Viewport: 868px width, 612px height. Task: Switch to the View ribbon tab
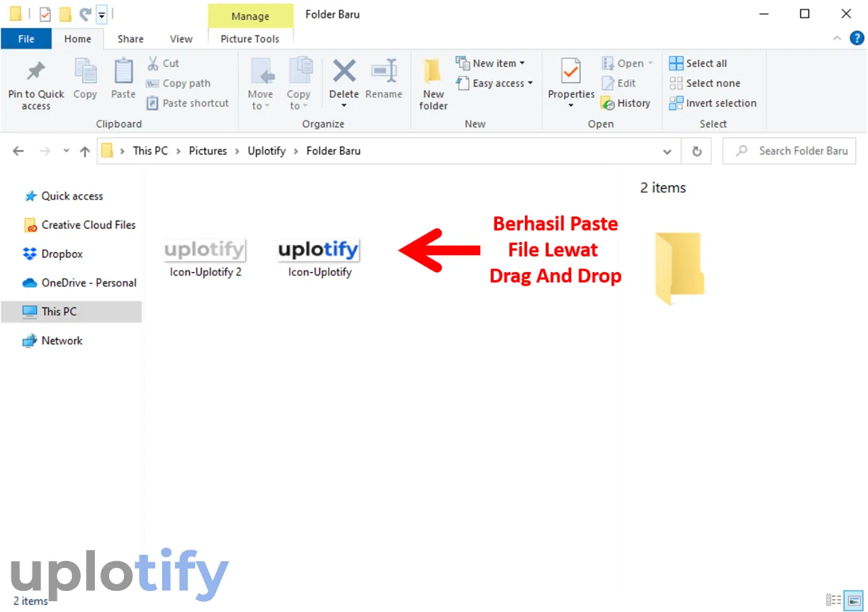click(181, 39)
